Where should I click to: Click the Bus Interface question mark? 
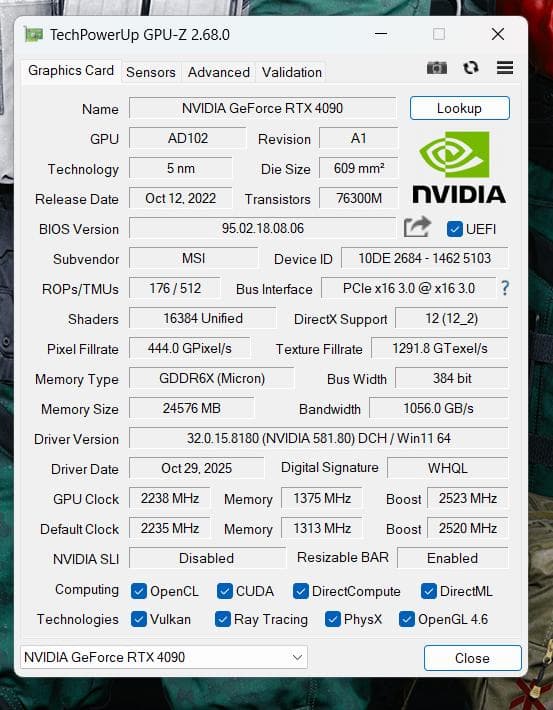[x=505, y=288]
